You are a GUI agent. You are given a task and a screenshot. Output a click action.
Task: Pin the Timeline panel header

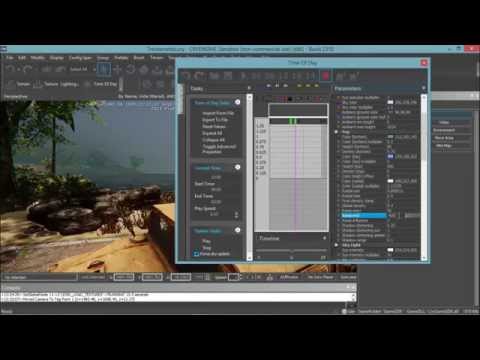pos(324,238)
